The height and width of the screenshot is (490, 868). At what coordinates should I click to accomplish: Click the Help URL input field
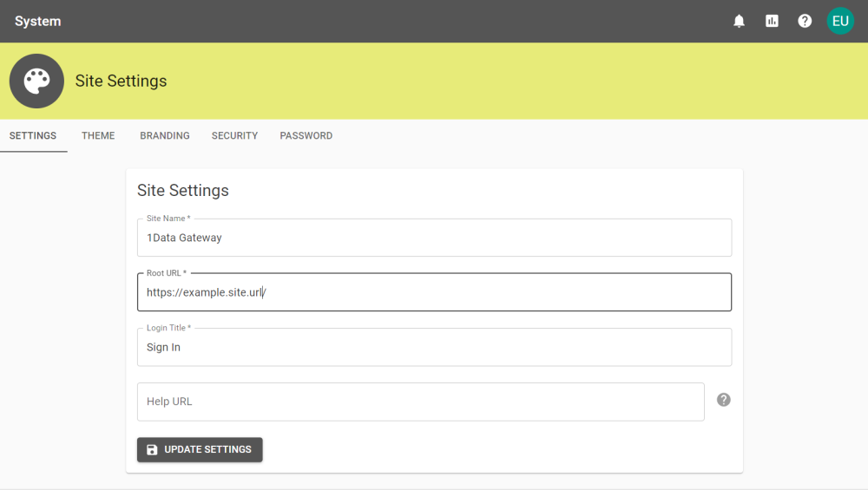pos(421,402)
